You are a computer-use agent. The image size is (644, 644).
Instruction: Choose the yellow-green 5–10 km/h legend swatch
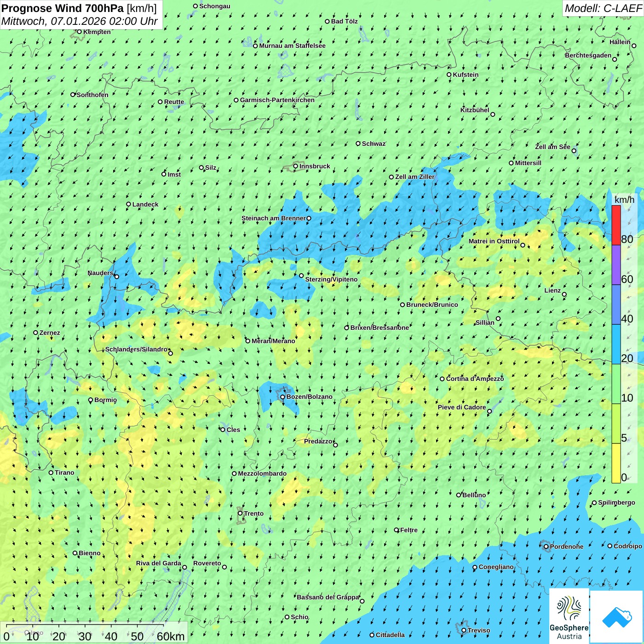click(616, 424)
